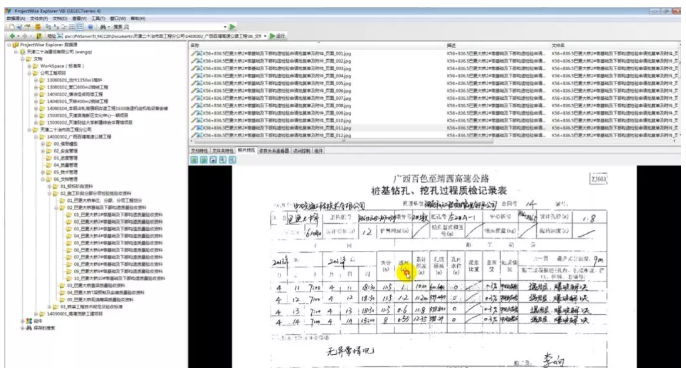This screenshot has width=686, height=371.
Task: Sort file list by 文件名 column header
Action: pyautogui.click(x=614, y=45)
